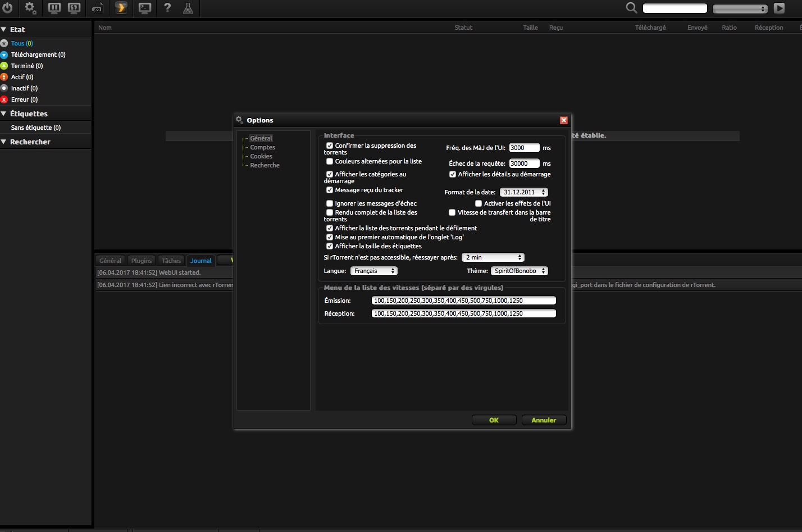
Task: Uncheck 'Message reçu du tracker'
Action: [x=330, y=190]
